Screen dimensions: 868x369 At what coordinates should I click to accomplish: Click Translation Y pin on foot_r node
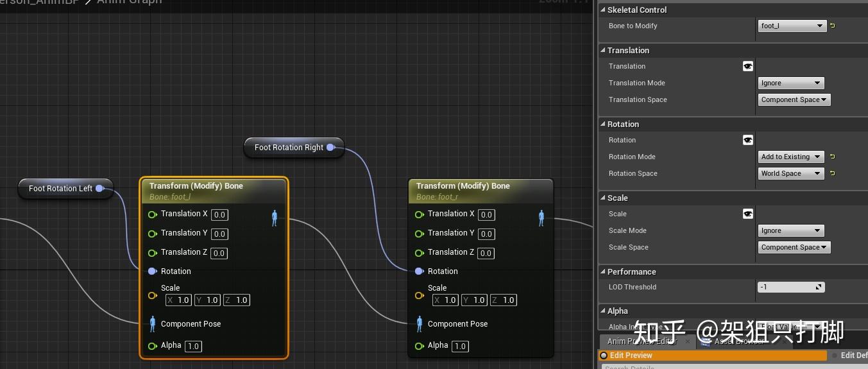(x=419, y=234)
